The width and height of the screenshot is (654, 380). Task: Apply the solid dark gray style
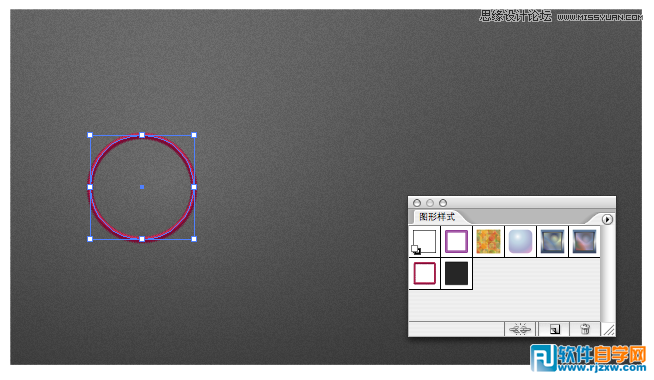[456, 274]
